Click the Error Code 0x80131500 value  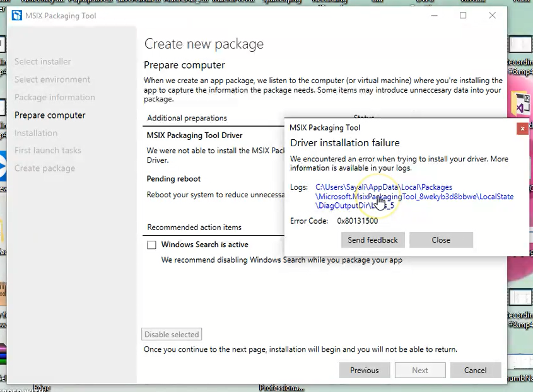pyautogui.click(x=357, y=221)
